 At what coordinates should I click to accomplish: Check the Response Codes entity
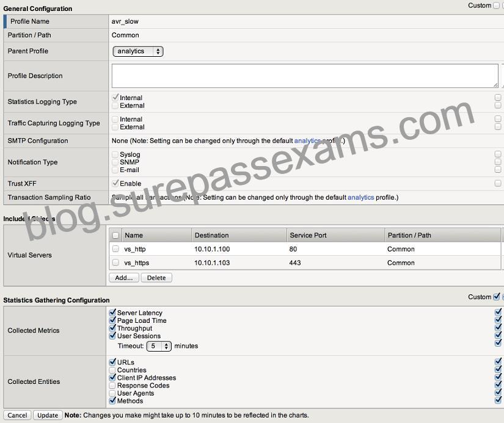tap(112, 385)
